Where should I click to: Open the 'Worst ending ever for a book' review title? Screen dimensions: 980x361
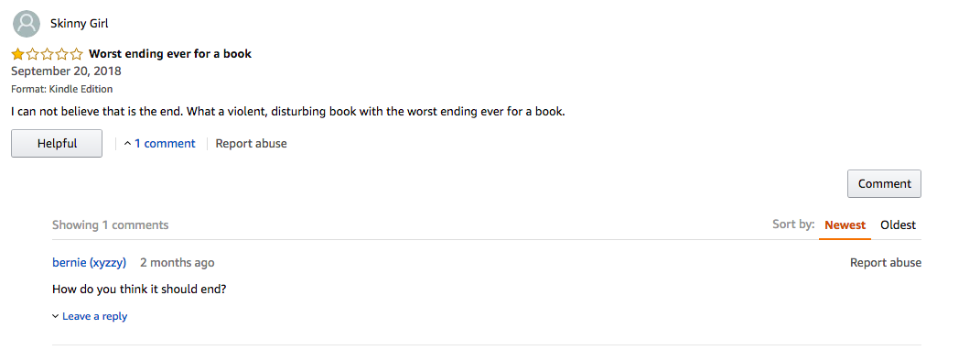[x=170, y=54]
